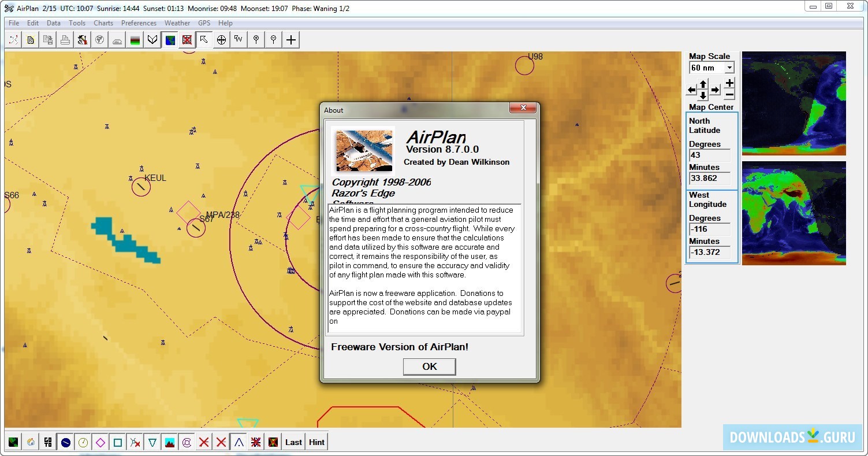Click the grey globe icon in top toolbar

100,39
